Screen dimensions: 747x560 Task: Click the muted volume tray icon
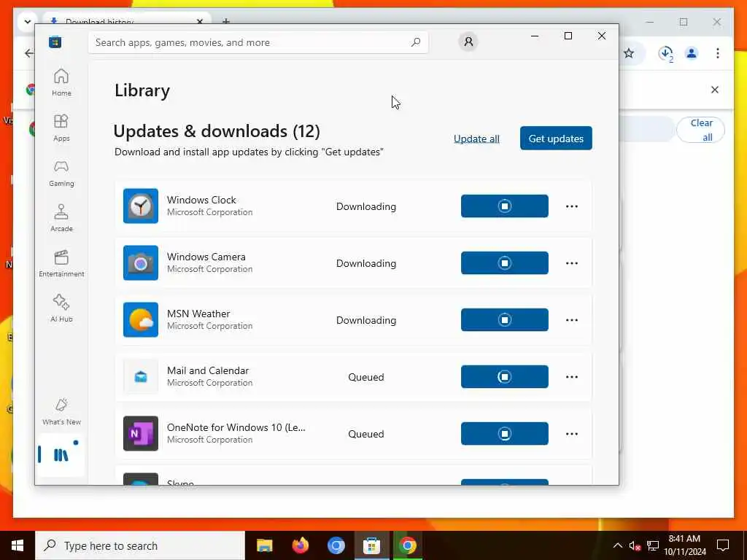[635, 545]
